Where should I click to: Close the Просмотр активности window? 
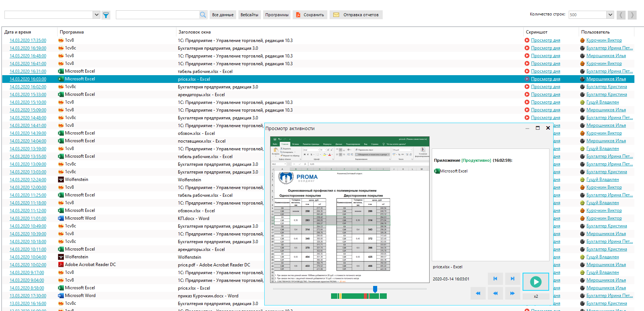click(548, 128)
